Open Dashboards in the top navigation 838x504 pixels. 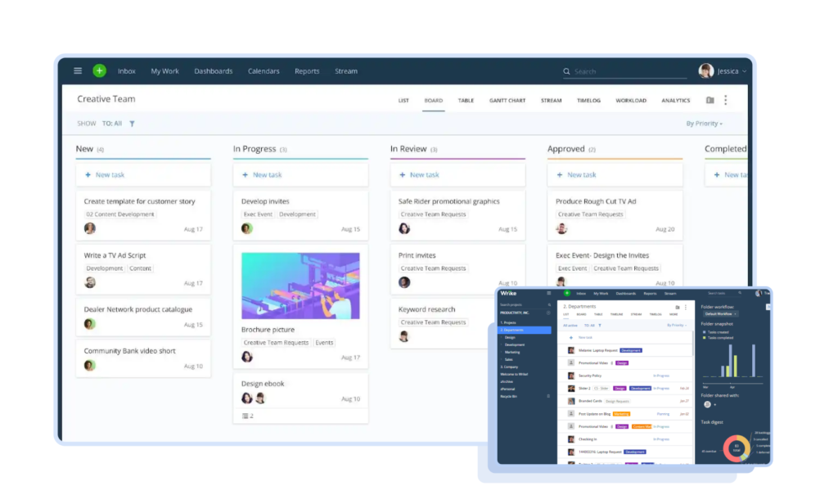click(x=213, y=71)
